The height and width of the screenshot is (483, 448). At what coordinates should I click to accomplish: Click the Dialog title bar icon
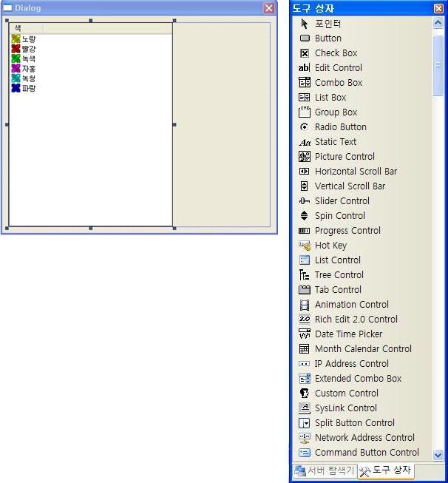coord(7,8)
